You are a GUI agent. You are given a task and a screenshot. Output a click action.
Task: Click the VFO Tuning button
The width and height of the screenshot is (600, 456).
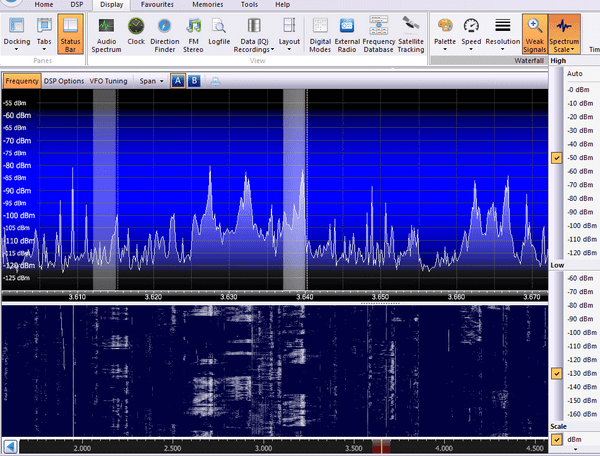pos(109,81)
